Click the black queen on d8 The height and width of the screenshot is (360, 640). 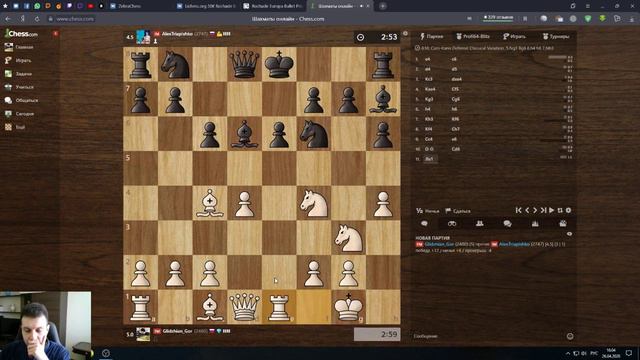click(x=244, y=64)
